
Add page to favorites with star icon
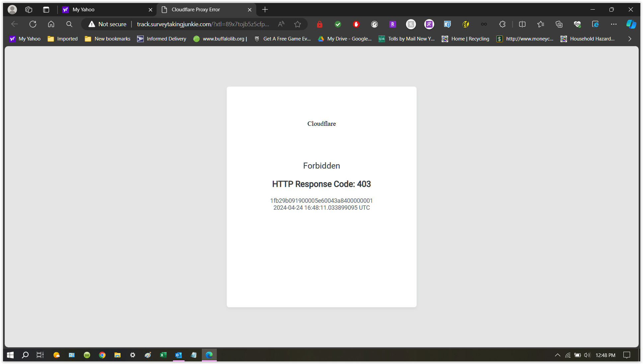click(x=297, y=24)
